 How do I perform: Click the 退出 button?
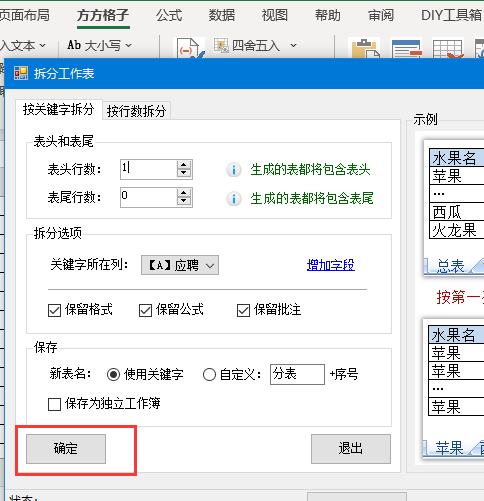point(351,449)
